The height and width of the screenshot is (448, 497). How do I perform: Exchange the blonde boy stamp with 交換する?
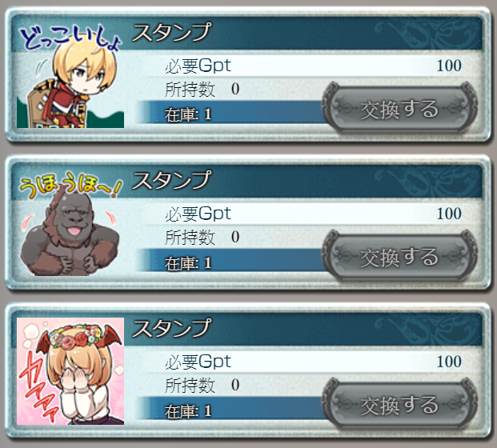point(399,109)
